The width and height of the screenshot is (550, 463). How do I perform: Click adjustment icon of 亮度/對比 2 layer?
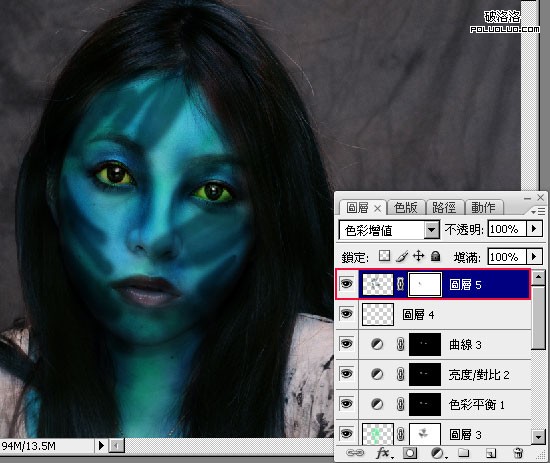click(x=377, y=374)
